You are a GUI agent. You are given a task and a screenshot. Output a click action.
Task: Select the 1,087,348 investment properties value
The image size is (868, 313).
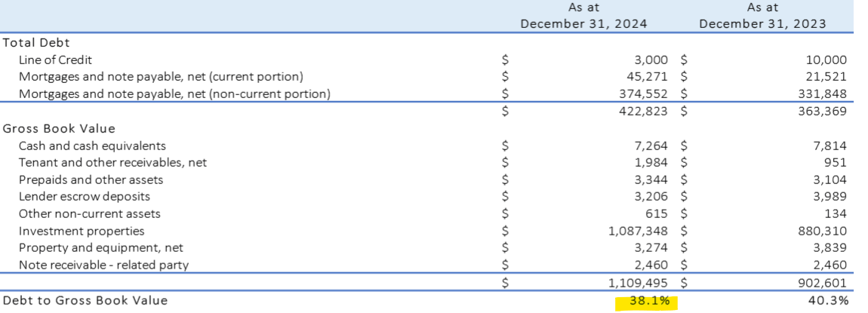coord(640,231)
